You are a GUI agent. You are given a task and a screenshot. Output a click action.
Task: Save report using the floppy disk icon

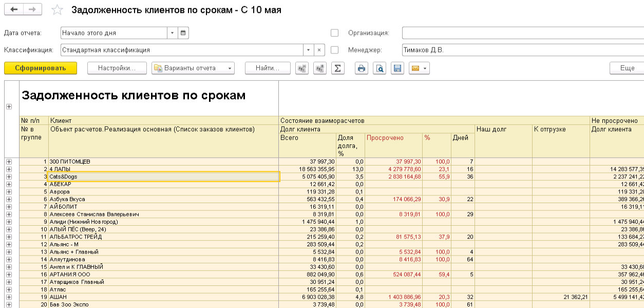pos(396,68)
